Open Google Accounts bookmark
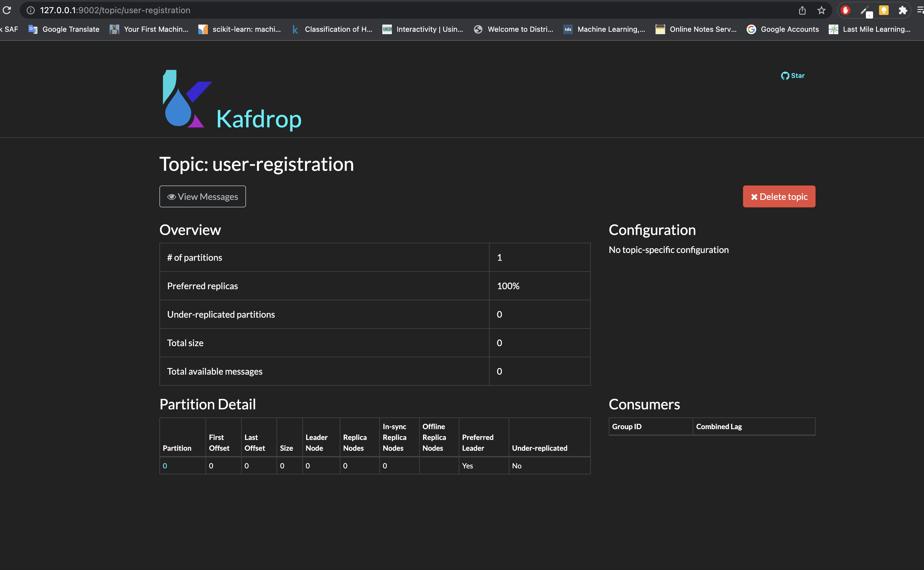The image size is (924, 570). pos(783,29)
